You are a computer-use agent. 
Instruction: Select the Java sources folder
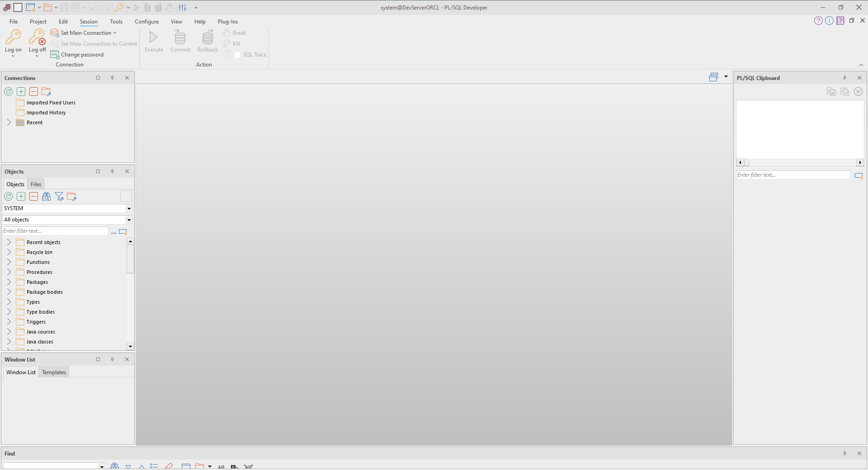click(x=41, y=332)
